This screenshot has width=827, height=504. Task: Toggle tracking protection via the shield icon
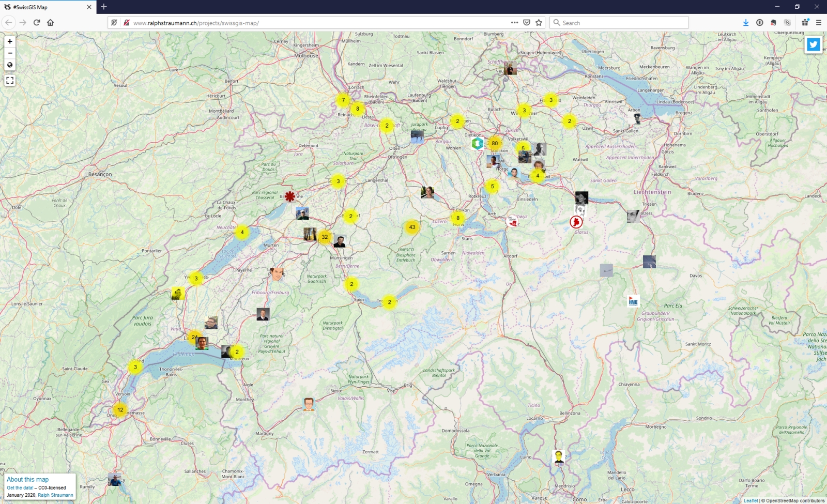(x=114, y=22)
